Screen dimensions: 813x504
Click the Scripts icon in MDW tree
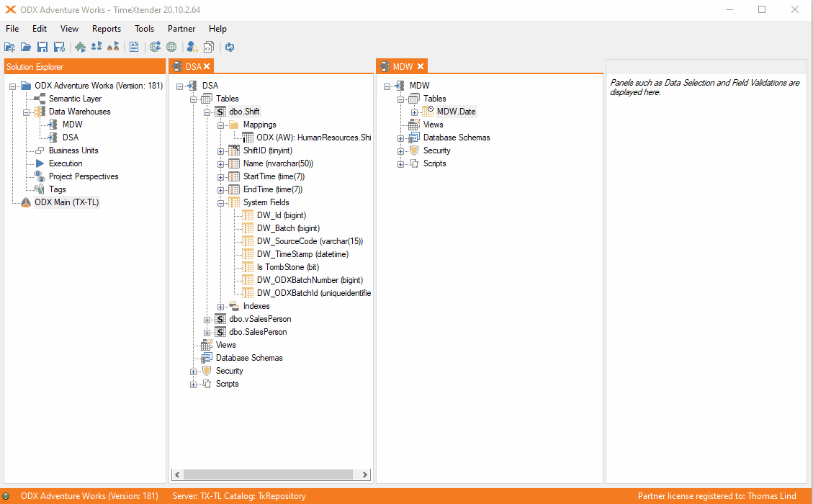click(x=414, y=163)
